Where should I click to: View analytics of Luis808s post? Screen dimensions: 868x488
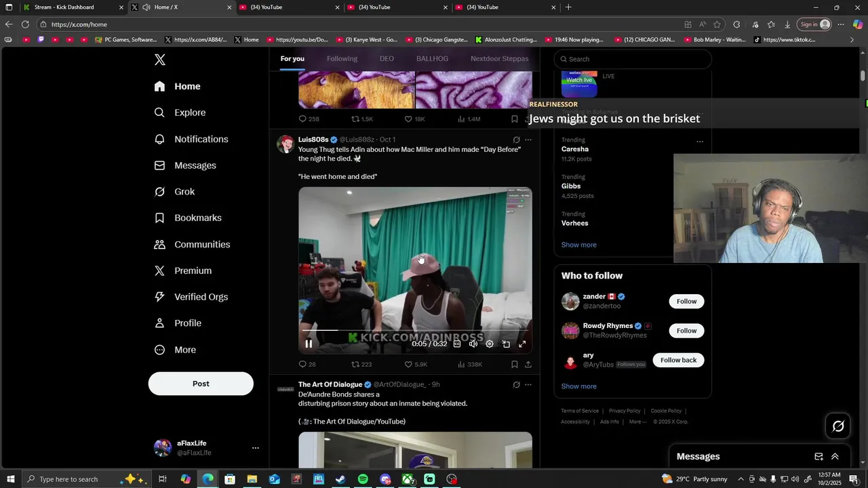point(470,365)
